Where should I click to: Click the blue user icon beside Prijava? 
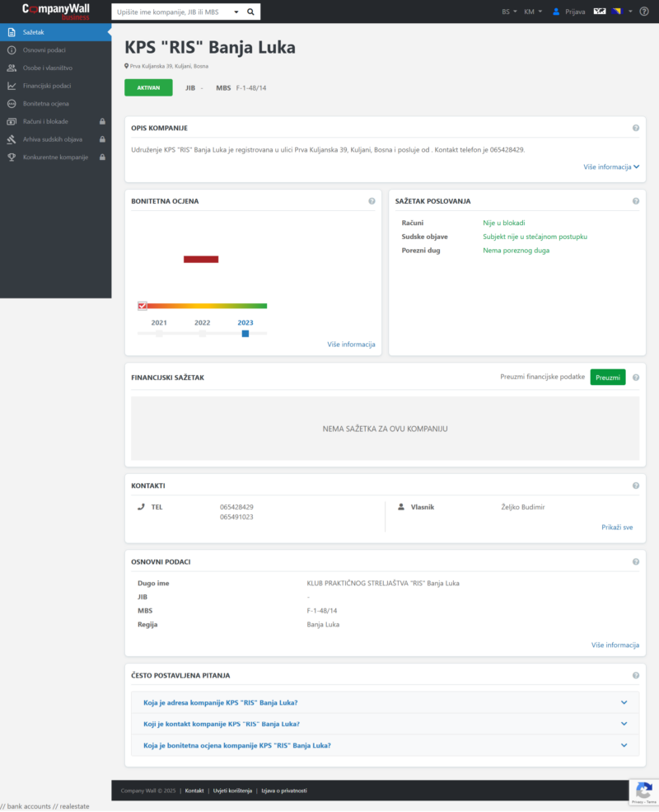pyautogui.click(x=556, y=12)
